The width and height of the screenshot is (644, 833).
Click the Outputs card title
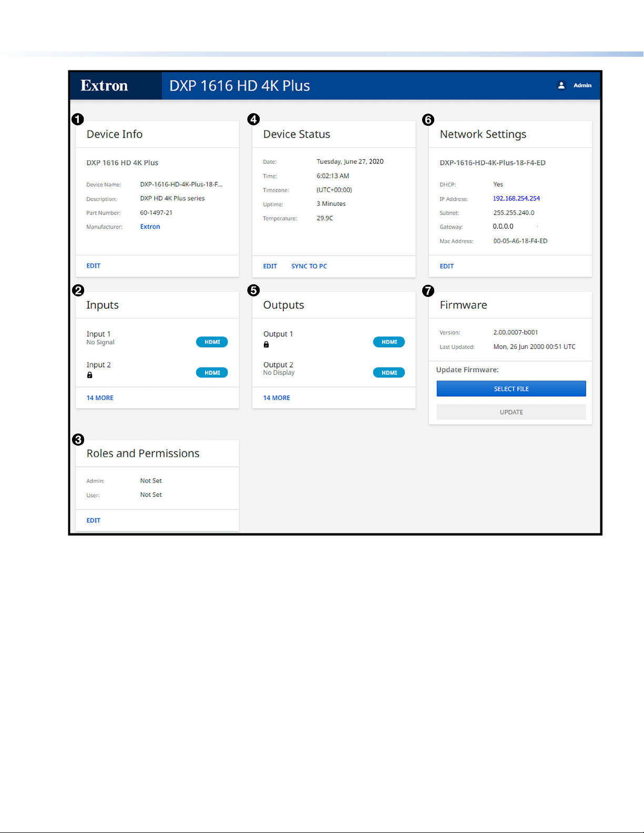(x=283, y=305)
